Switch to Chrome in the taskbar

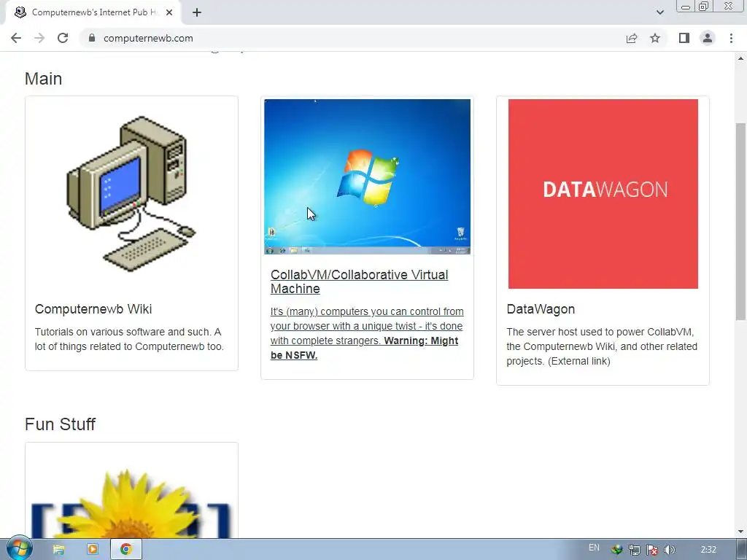click(x=125, y=550)
